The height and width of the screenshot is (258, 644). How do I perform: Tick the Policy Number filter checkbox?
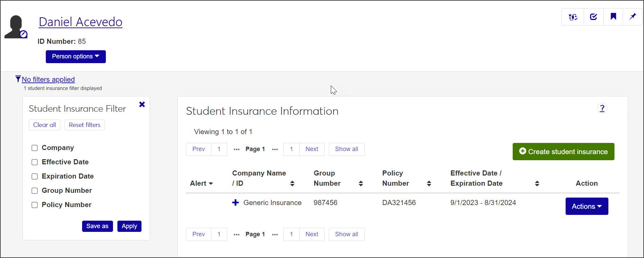pyautogui.click(x=35, y=205)
